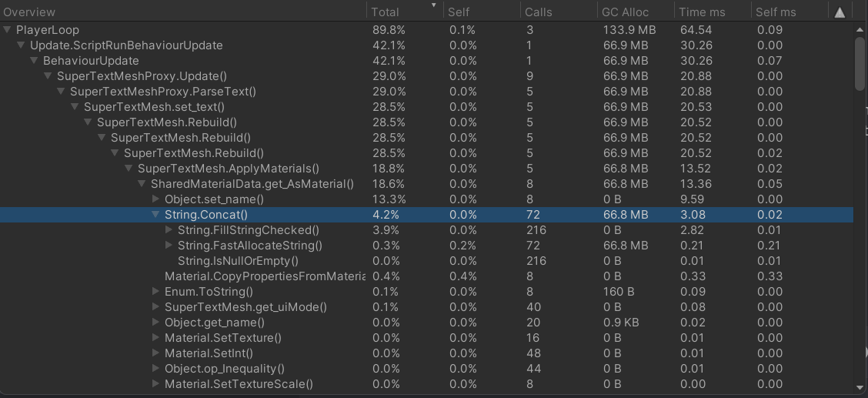Click the warning triangle column icon
This screenshot has height=398, width=868.
[840, 12]
